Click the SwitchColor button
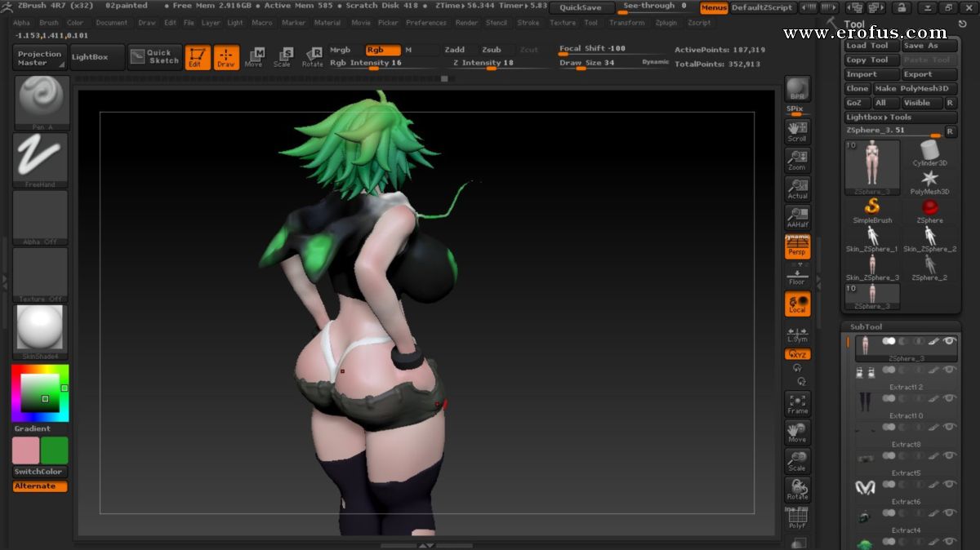This screenshot has height=550, width=980. (40, 472)
